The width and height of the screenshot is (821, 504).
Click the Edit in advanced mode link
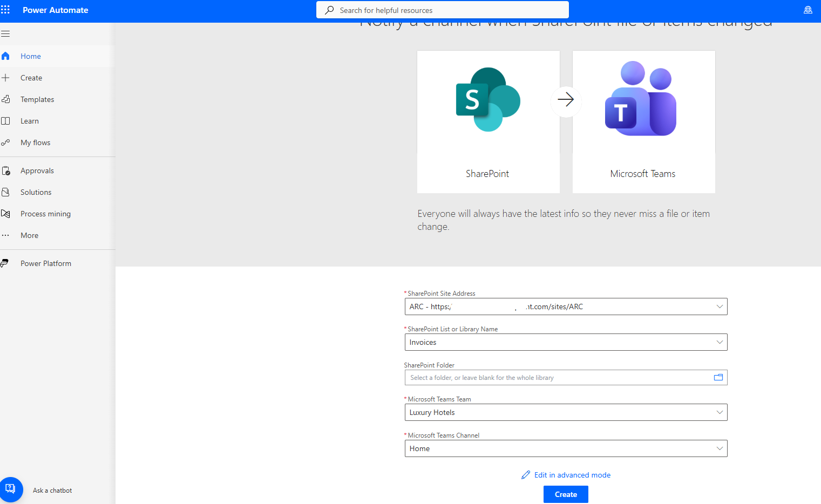572,475
